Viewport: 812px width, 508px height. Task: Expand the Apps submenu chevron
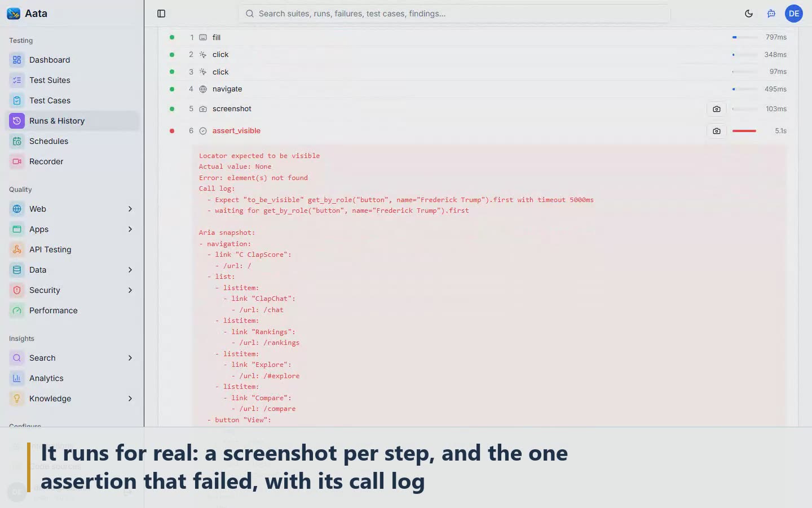130,229
